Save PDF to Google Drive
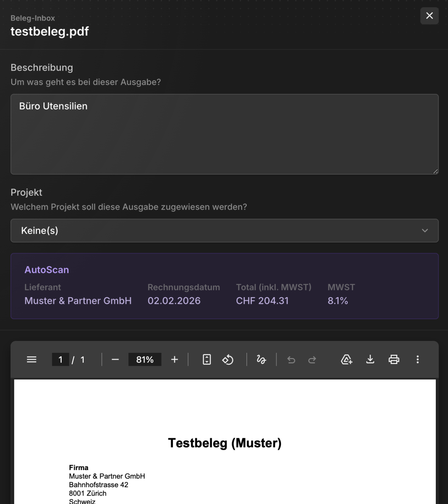 coord(346,359)
